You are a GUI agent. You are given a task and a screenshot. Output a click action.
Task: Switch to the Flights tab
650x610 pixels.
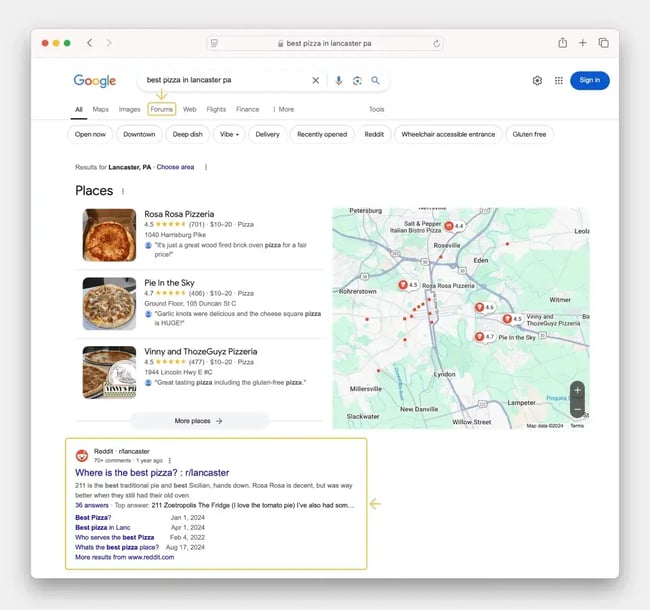(216, 109)
